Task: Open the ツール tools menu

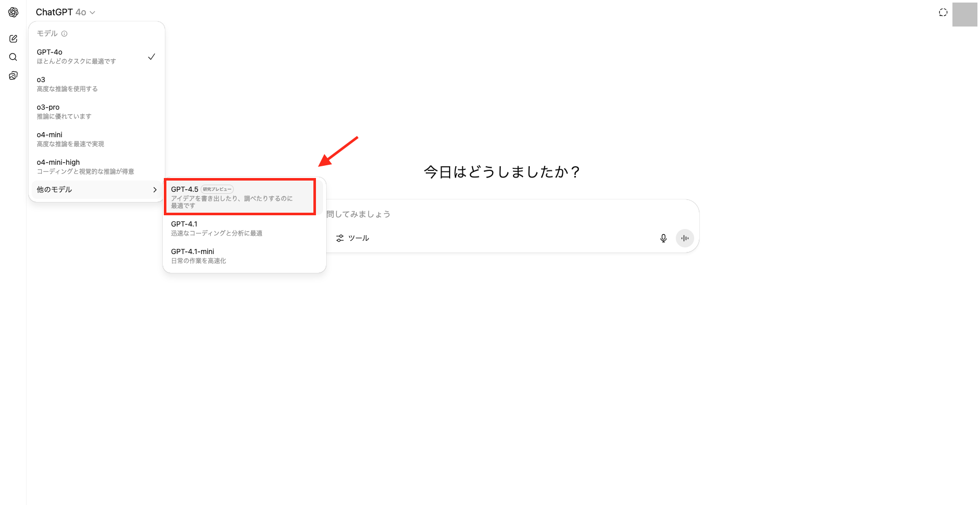Action: coord(353,238)
